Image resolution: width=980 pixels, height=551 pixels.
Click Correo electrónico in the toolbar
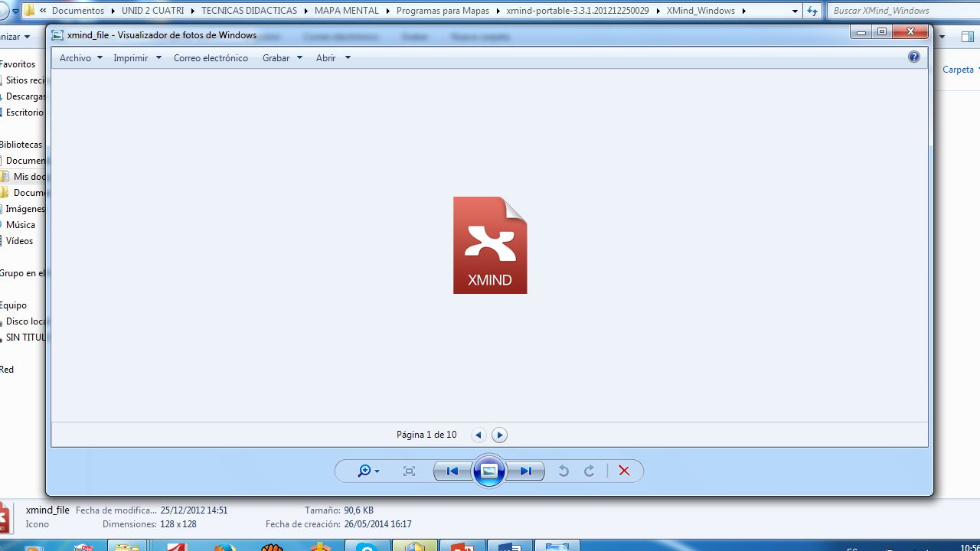point(211,58)
